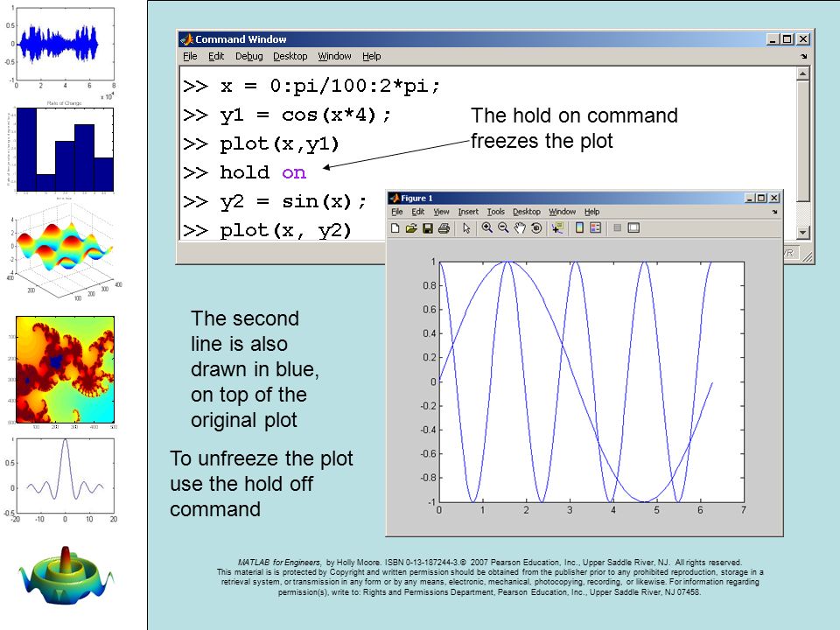
Task: Maximize the Figure 1 window
Action: point(760,199)
